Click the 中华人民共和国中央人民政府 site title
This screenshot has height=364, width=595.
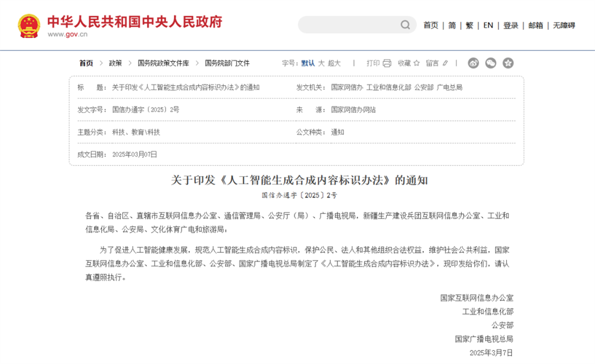click(x=134, y=21)
